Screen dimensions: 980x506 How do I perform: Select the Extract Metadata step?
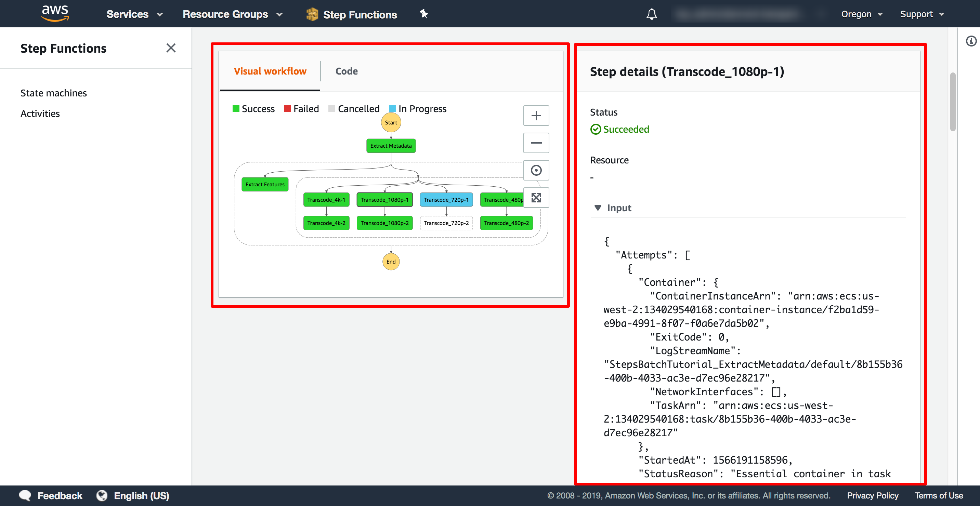(x=391, y=146)
